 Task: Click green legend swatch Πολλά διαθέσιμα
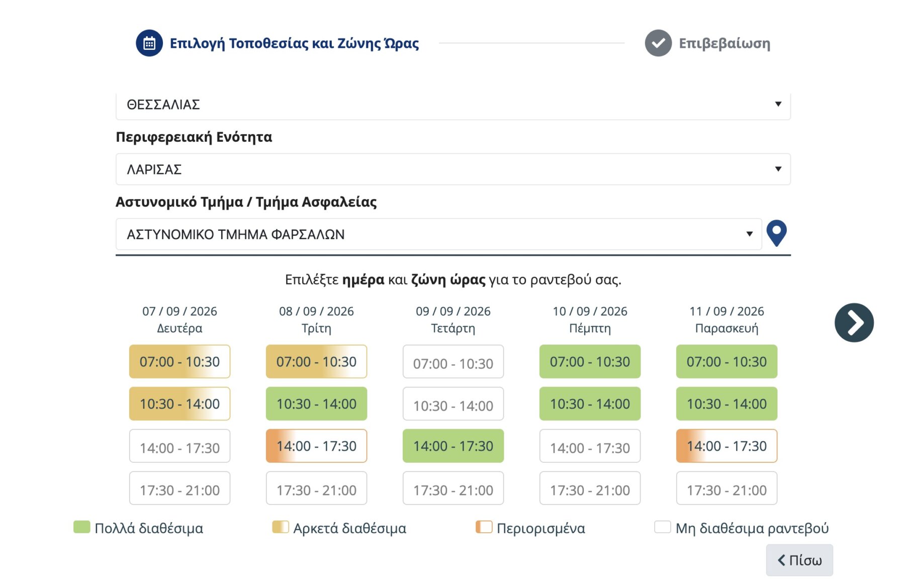[x=81, y=527]
